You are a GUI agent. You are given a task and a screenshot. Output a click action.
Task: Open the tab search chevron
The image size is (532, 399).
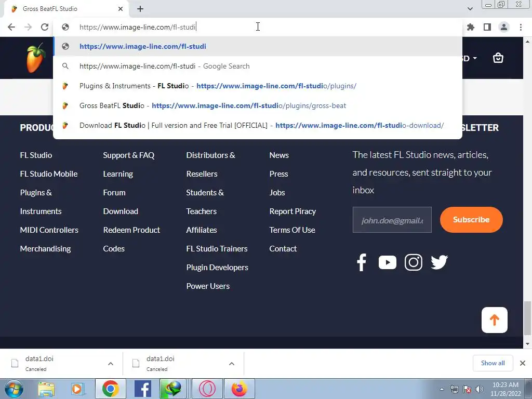click(470, 9)
